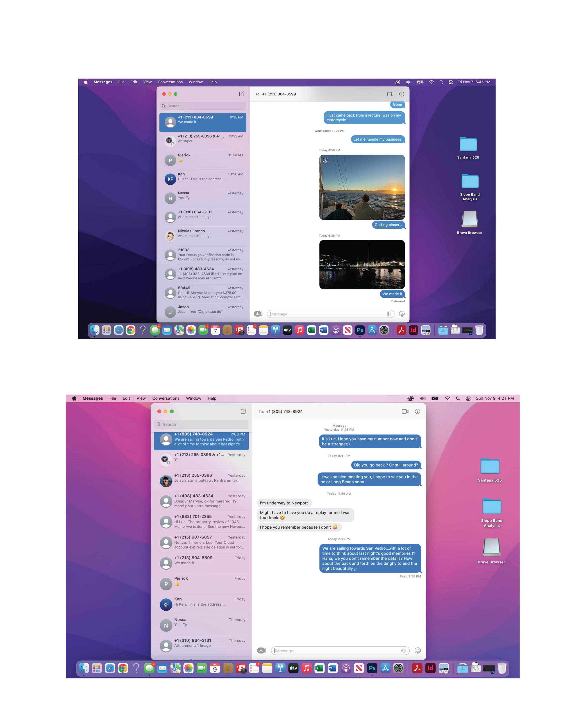
Task: Open Calendar dock icon showing Nov 7
Action: click(x=215, y=330)
